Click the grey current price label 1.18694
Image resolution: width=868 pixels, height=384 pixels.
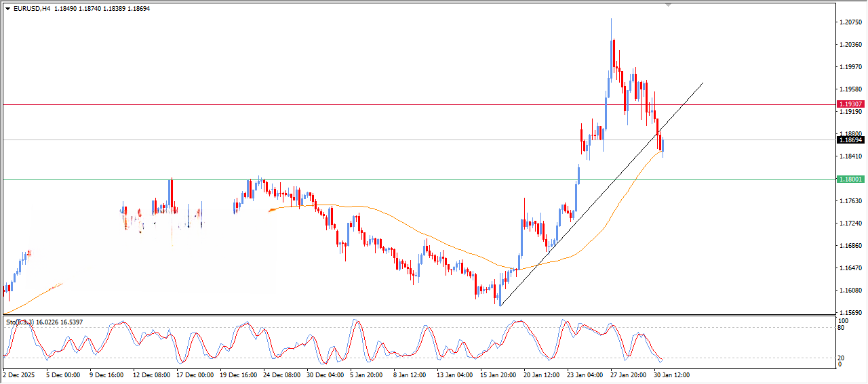point(850,140)
